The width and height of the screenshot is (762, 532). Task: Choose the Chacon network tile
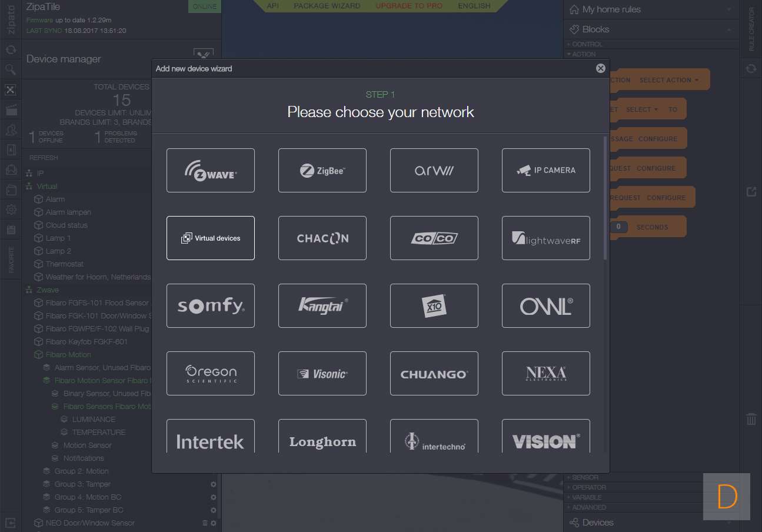322,238
